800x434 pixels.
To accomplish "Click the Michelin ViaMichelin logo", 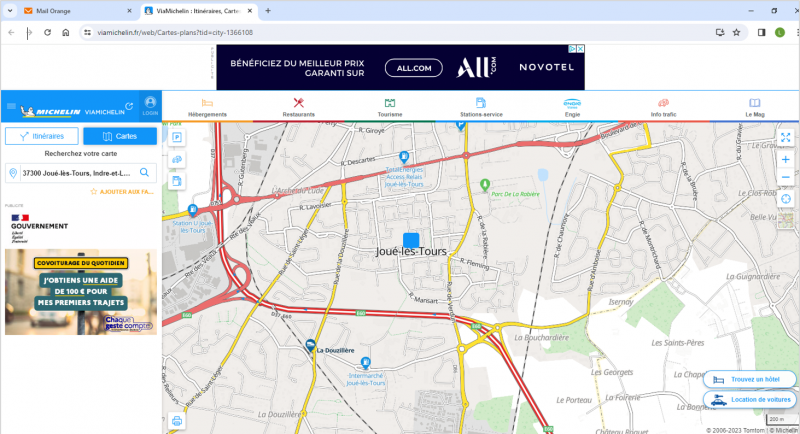I will (72, 111).
